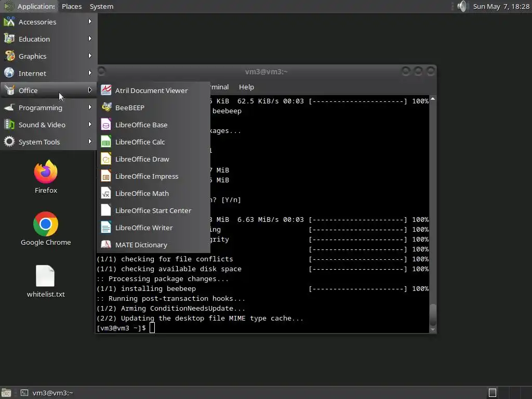The image size is (532, 399).
Task: Select the Graphics menu entry
Action: [x=49, y=56]
